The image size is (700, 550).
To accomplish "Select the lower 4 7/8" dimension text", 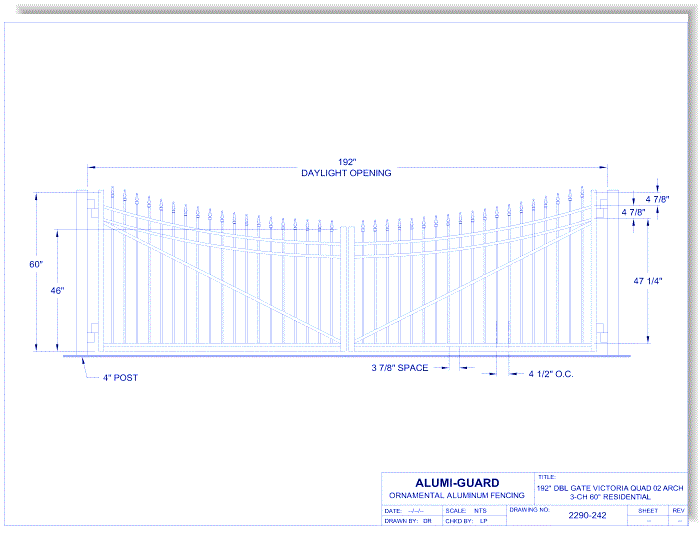I will [633, 212].
